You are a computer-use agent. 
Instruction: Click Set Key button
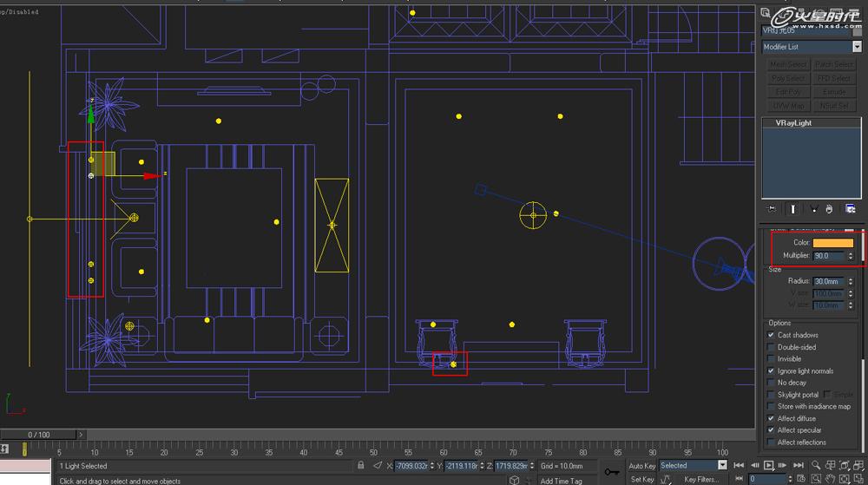pyautogui.click(x=641, y=480)
